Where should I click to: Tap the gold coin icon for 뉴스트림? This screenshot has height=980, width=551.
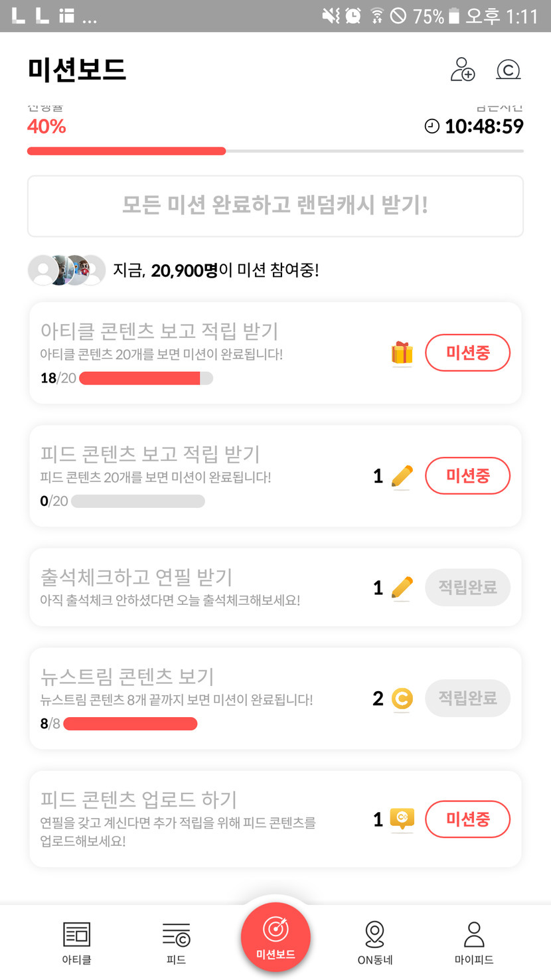coord(402,698)
